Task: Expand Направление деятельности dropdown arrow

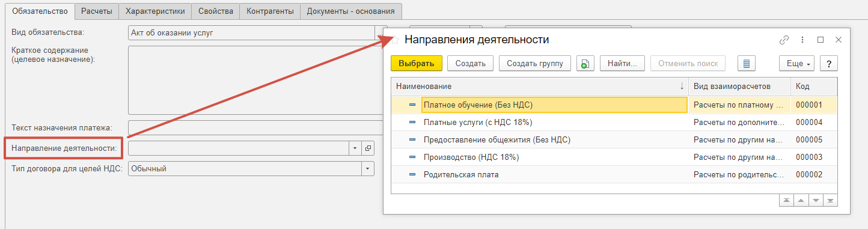Action: click(x=355, y=148)
